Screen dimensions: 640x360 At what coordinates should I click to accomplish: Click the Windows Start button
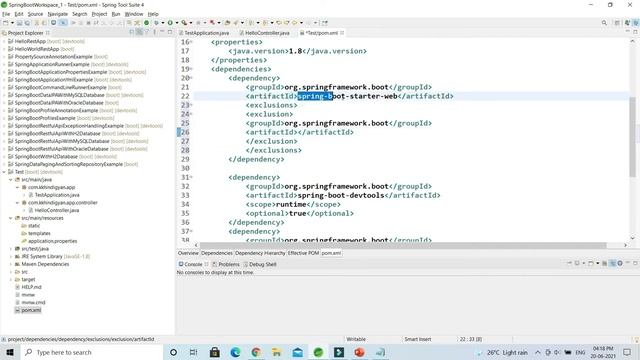tap(10, 352)
